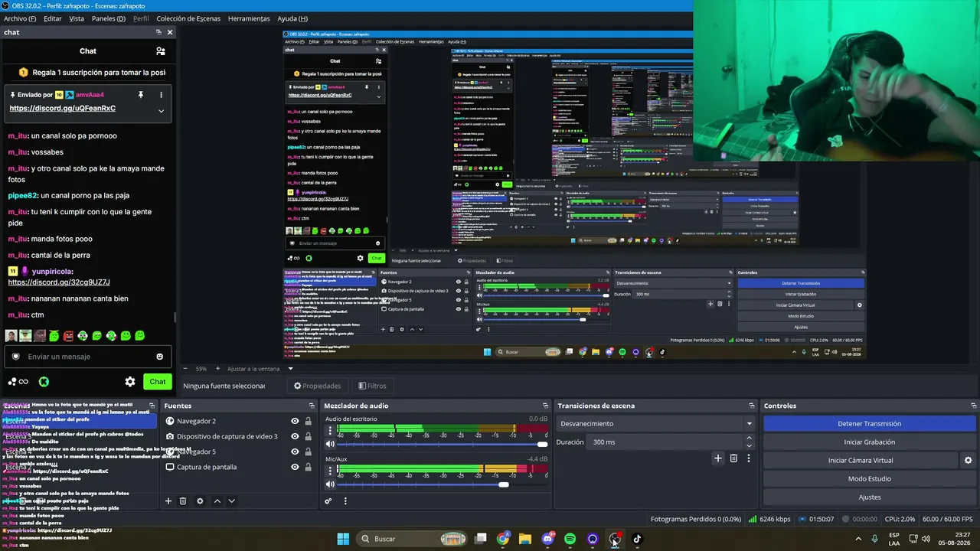
Task: Open the Colección de Escenas menu
Action: coord(188,18)
